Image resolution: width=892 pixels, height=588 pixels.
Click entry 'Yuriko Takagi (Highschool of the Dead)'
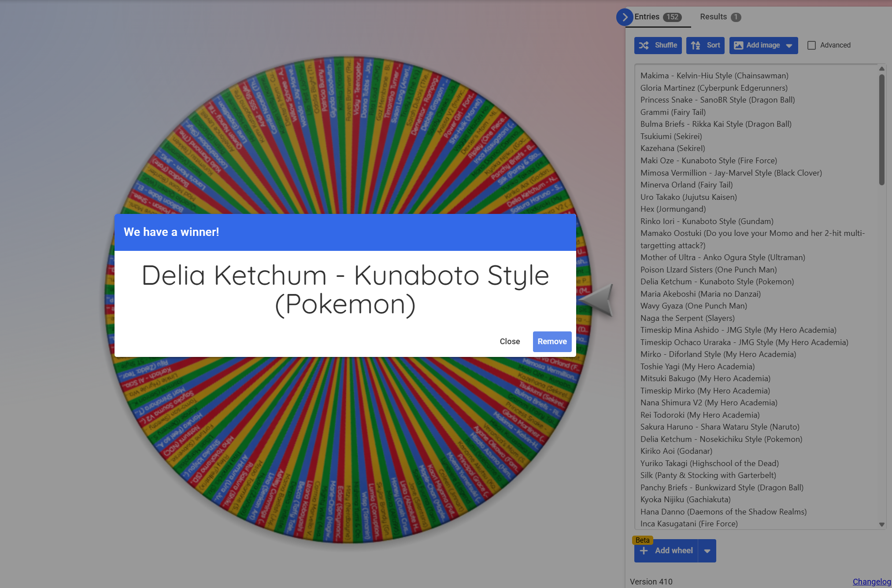(710, 463)
